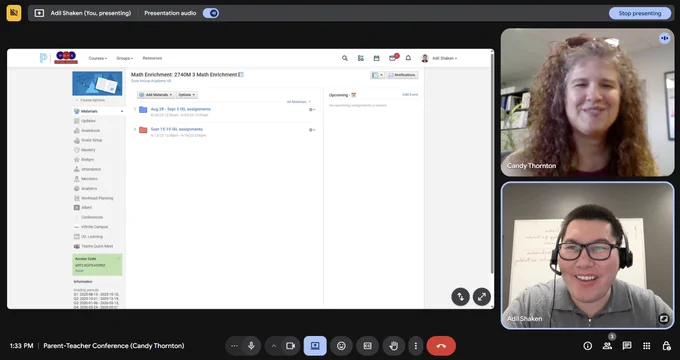The image size is (680, 360).
Task: Open Course Options under course image
Action: pyautogui.click(x=92, y=100)
